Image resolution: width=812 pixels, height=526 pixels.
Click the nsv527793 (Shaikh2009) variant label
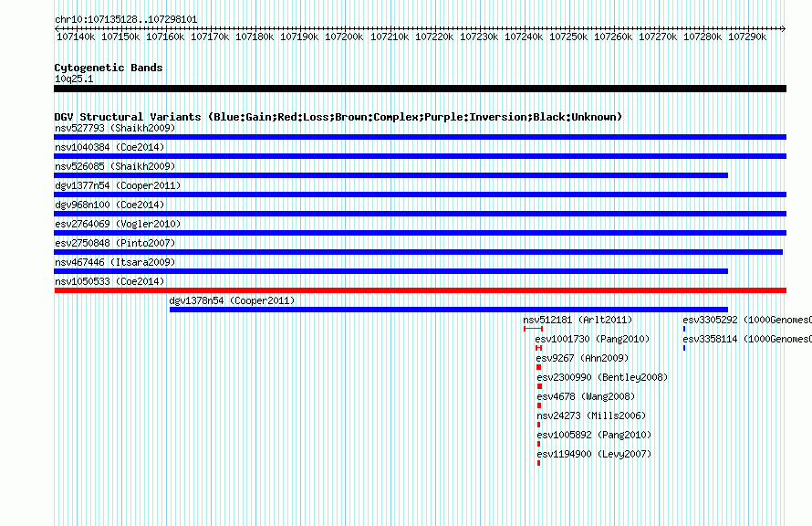115,128
